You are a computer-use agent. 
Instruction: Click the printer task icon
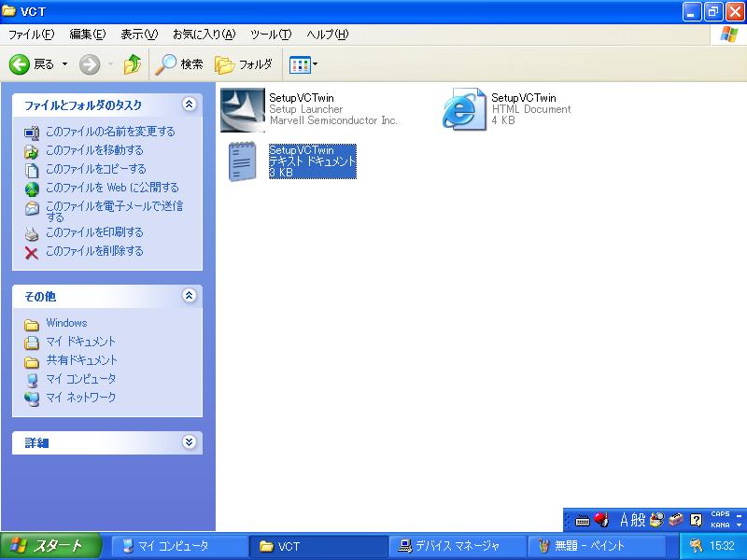[32, 234]
